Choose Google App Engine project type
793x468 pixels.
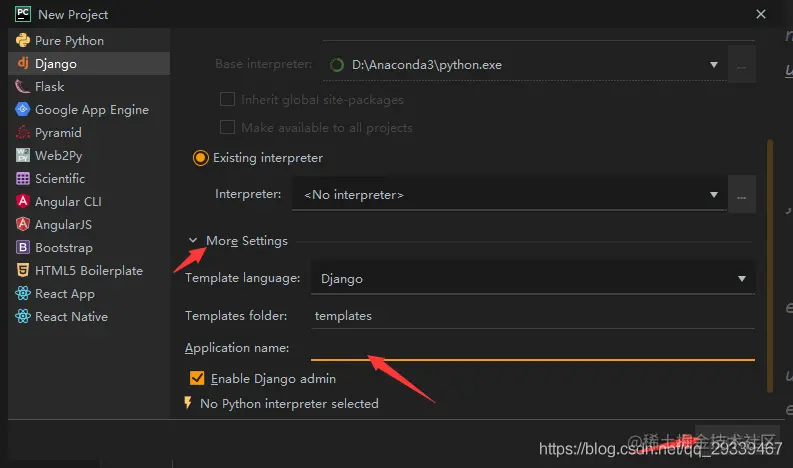(x=89, y=109)
